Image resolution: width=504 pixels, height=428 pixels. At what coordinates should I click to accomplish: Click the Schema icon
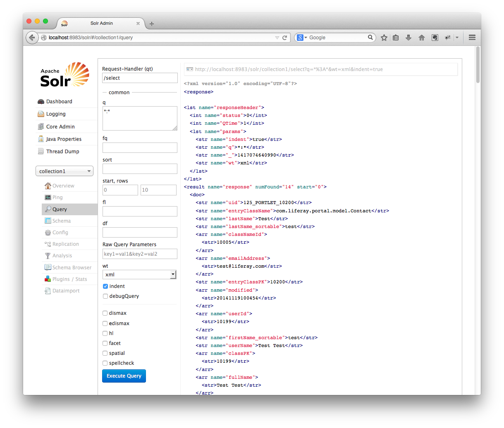pos(48,221)
